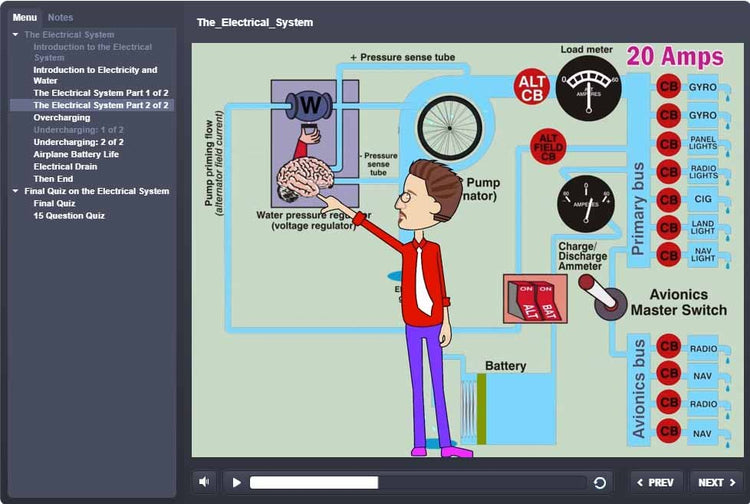Viewport: 750px width, 504px height.
Task: Mute audio with the speaker icon
Action: 204,482
